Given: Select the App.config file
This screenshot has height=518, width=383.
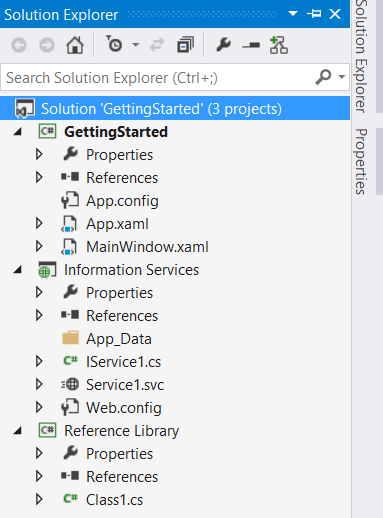Looking at the screenshot, I should (x=122, y=201).
